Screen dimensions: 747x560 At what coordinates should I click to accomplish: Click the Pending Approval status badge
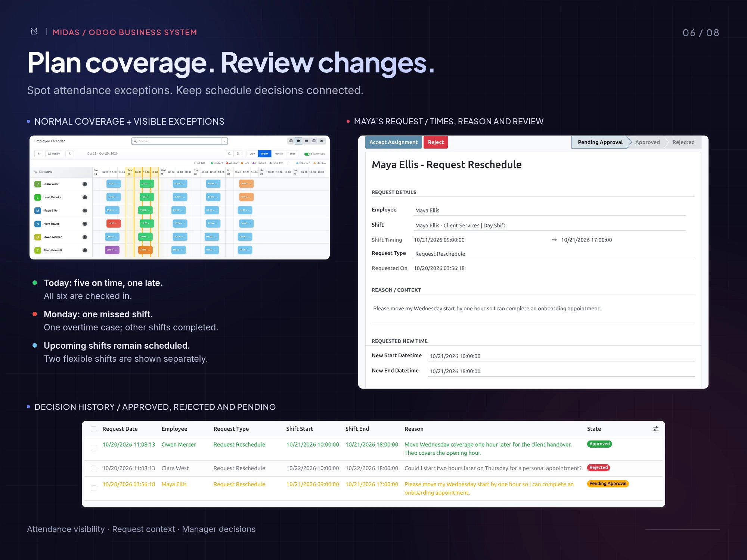(608, 483)
